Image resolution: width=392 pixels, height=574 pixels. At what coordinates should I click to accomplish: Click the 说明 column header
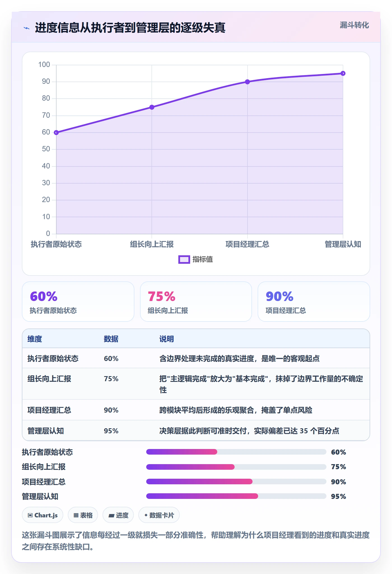167,339
